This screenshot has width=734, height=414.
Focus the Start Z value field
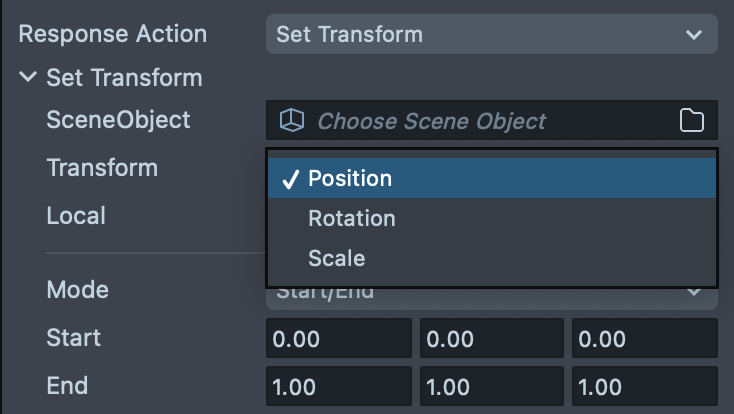pyautogui.click(x=644, y=339)
